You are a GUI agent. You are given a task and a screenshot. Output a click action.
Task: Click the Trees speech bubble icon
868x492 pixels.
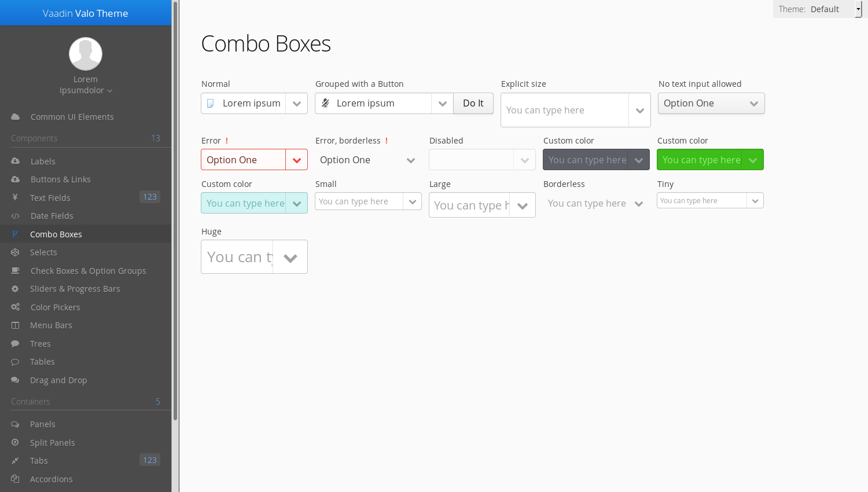coord(15,344)
